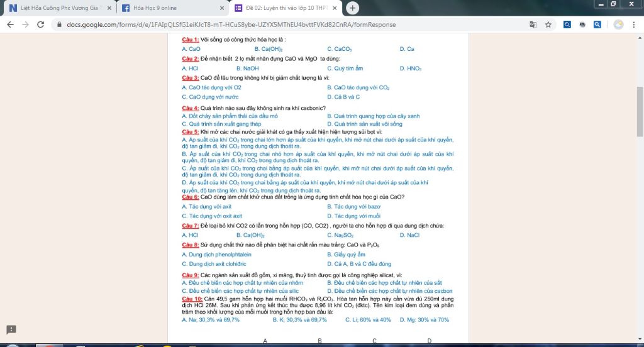Click option B. Quá trình quang hợp
The width and height of the screenshot is (644, 347).
(374, 116)
